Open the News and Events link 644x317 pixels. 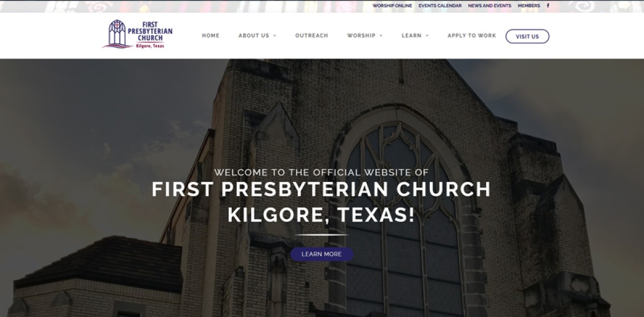coord(489,6)
